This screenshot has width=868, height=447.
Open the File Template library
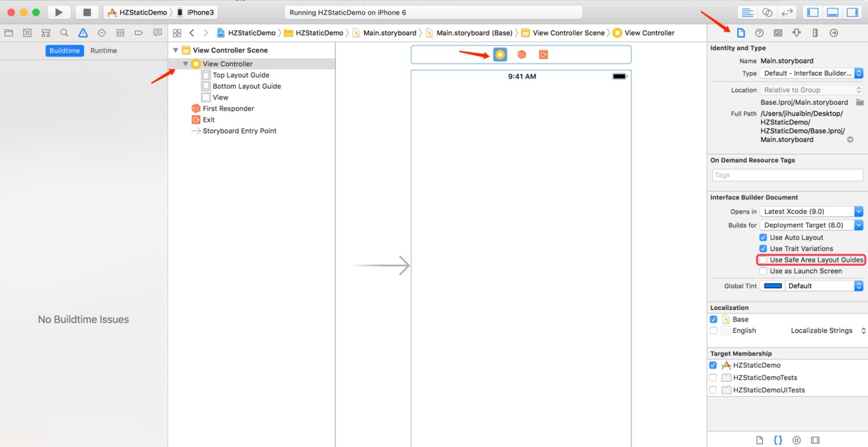point(759,440)
